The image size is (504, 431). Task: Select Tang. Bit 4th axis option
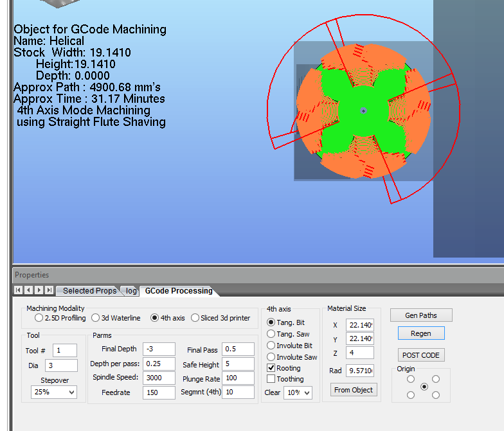[x=271, y=322]
